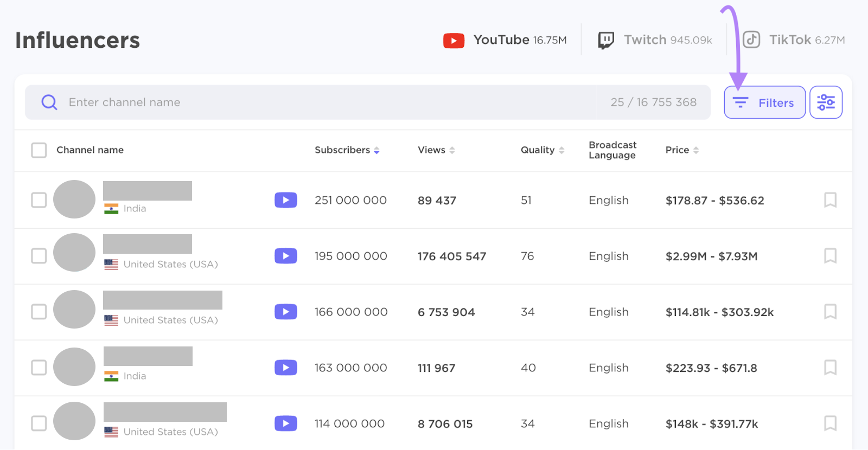Click YouTube play icon for 163 000 000 row
This screenshot has width=868, height=450.
tap(285, 368)
